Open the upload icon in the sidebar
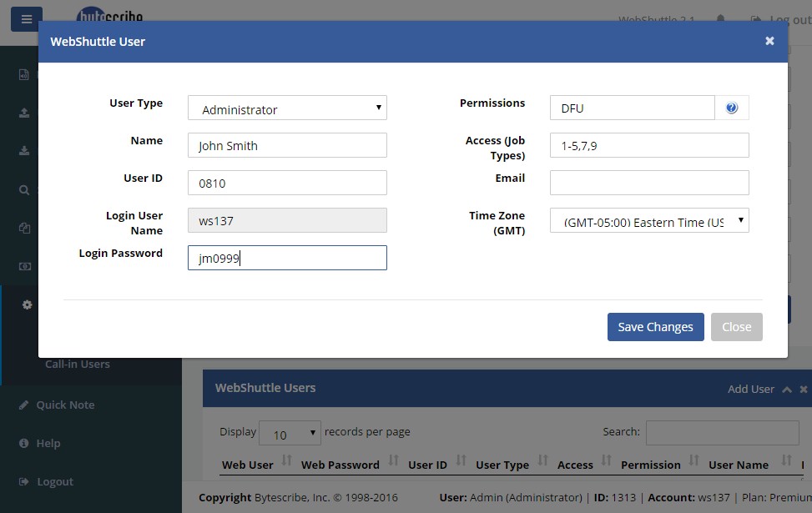The width and height of the screenshot is (812, 513). 24,113
